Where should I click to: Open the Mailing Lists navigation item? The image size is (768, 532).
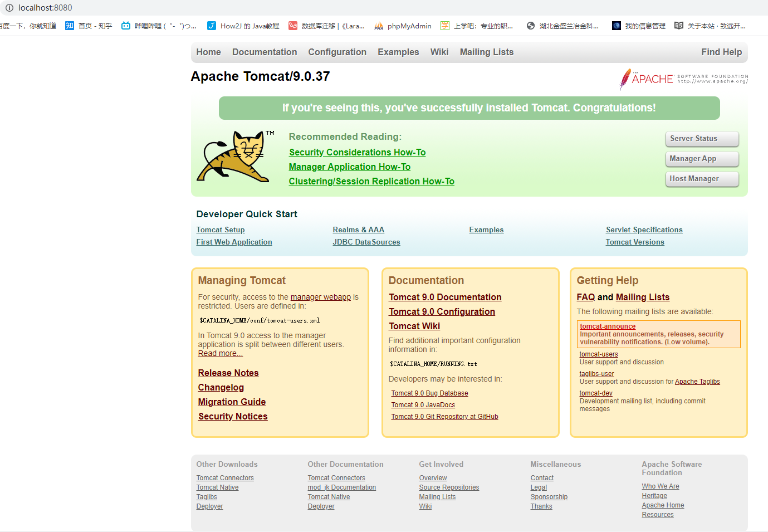[487, 52]
